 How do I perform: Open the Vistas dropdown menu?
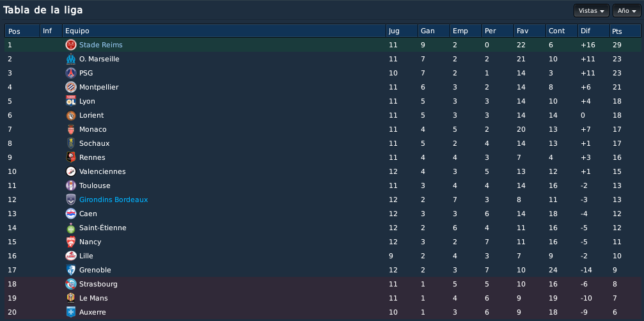click(591, 11)
